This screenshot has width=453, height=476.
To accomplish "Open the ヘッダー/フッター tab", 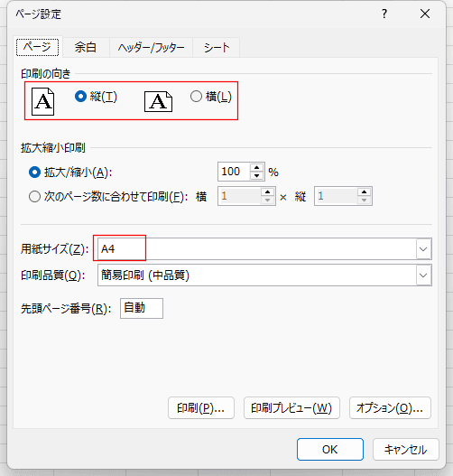I will (x=151, y=47).
